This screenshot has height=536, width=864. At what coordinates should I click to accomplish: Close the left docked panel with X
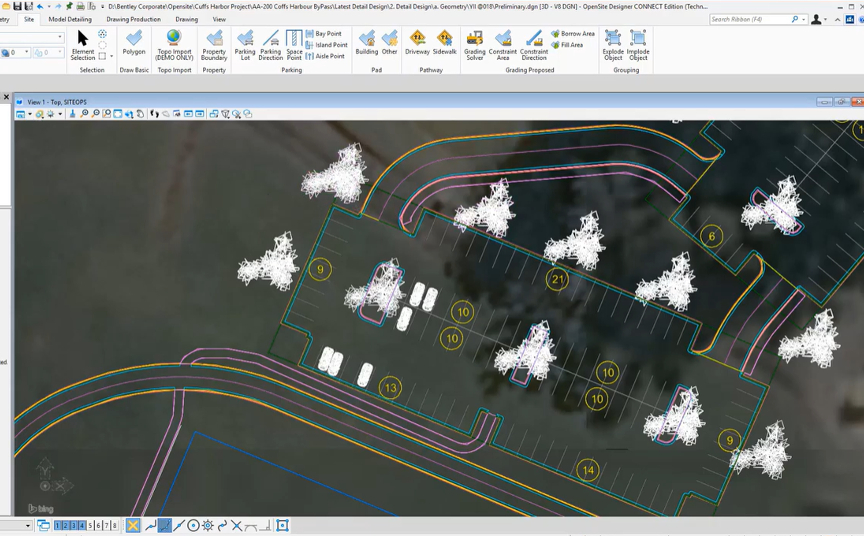tap(6, 98)
